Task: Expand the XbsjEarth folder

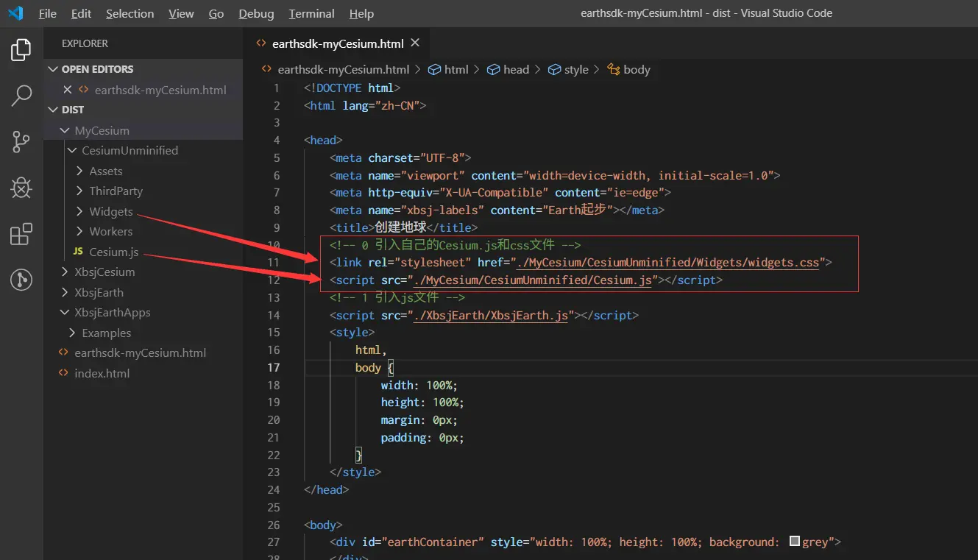Action: (143, 292)
